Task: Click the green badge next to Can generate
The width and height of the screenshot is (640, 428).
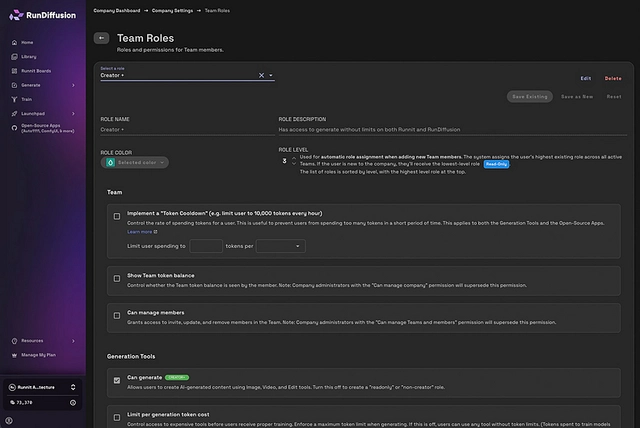Action: click(177, 377)
